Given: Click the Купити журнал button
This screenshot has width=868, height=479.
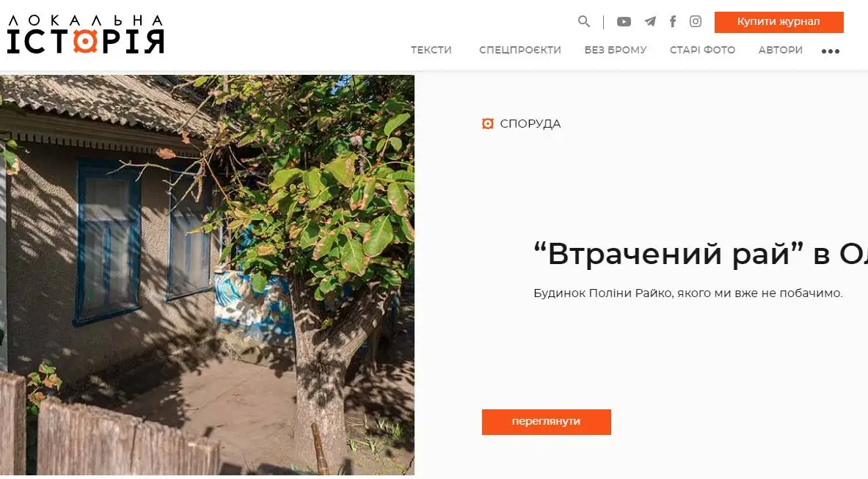Looking at the screenshot, I should coord(779,22).
